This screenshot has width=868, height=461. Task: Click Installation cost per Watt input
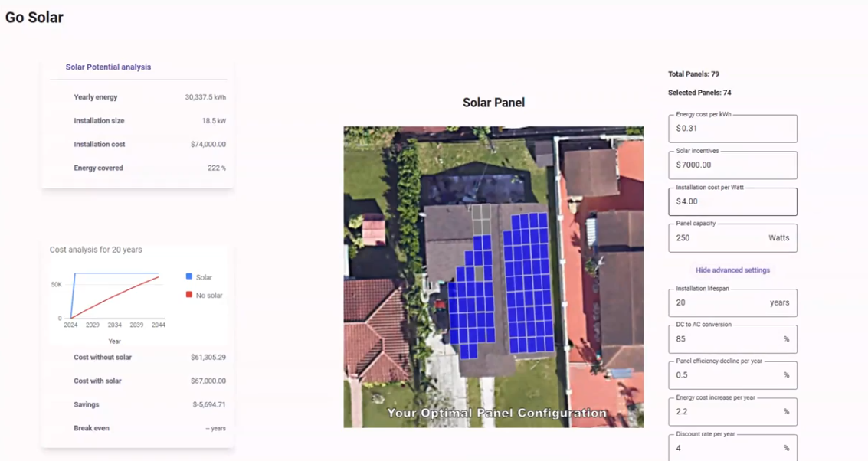tap(732, 201)
